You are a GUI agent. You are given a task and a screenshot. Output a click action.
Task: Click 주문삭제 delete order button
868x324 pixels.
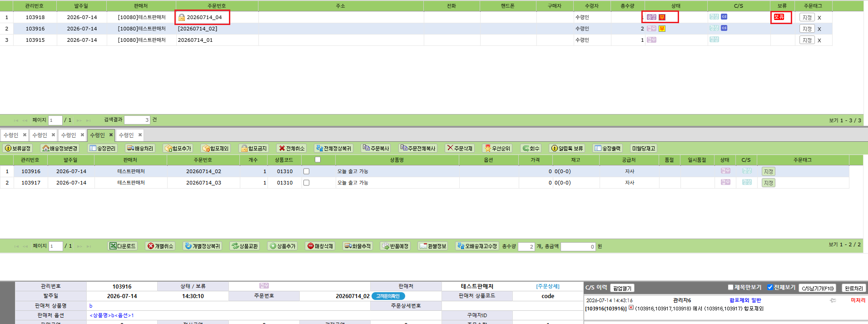460,148
